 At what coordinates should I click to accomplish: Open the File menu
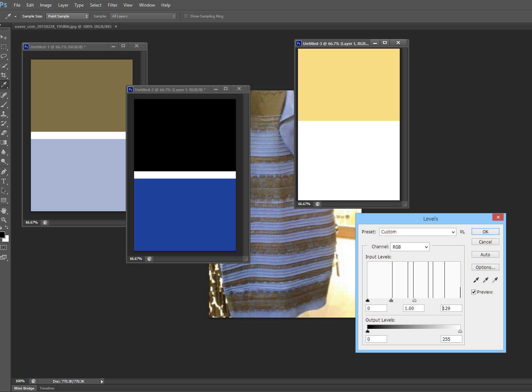[17, 5]
